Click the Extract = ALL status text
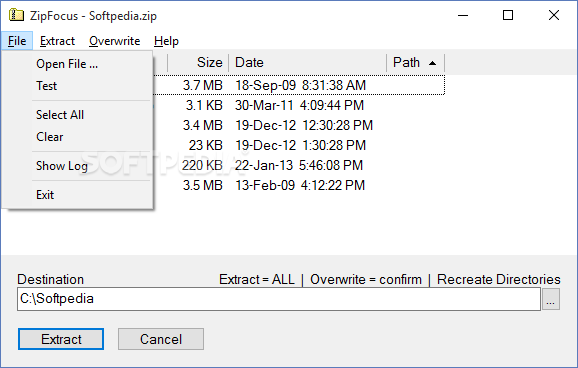This screenshot has height=368, width=578. click(257, 280)
